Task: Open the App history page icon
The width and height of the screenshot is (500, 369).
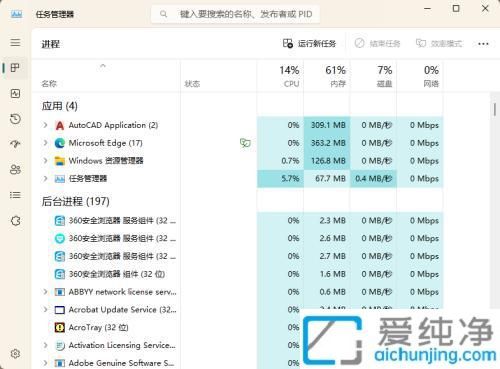Action: click(x=15, y=119)
